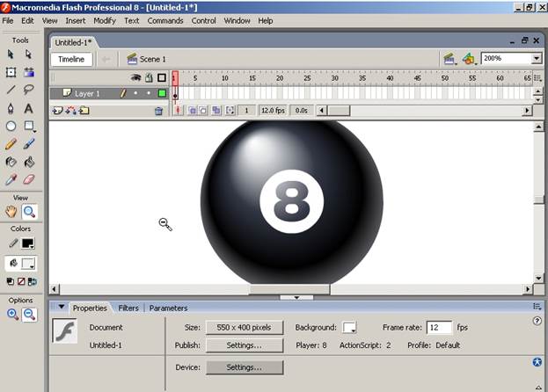Click the Insert Layer icon

[57, 111]
